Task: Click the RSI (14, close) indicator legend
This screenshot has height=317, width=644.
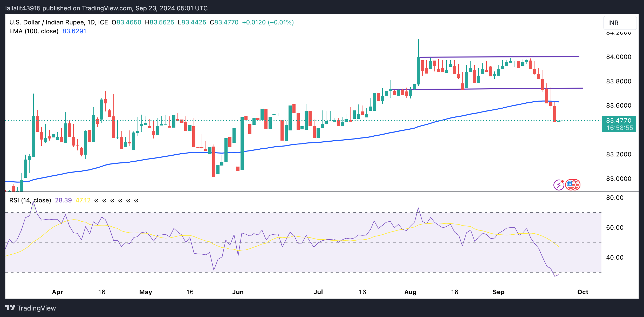Action: 30,200
